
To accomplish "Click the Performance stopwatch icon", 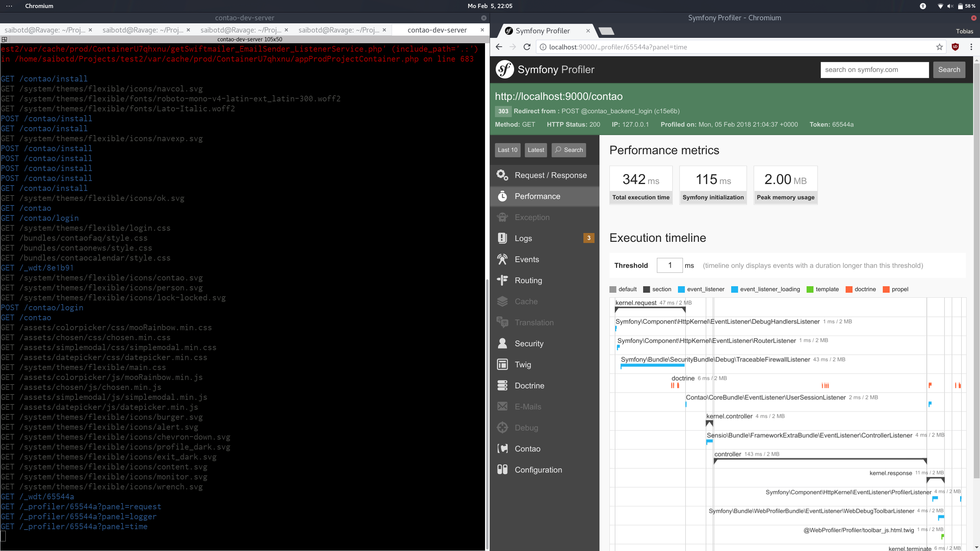I will coord(502,196).
